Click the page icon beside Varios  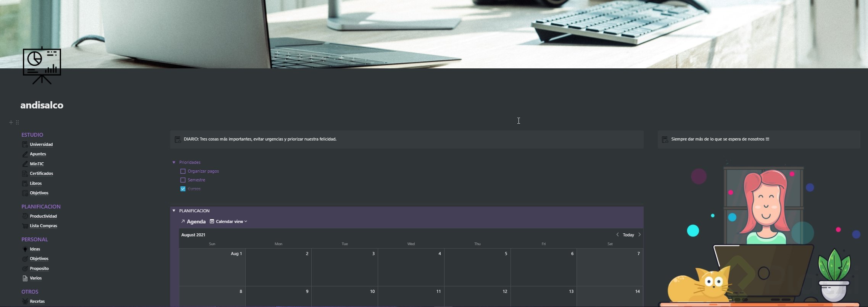(x=25, y=278)
